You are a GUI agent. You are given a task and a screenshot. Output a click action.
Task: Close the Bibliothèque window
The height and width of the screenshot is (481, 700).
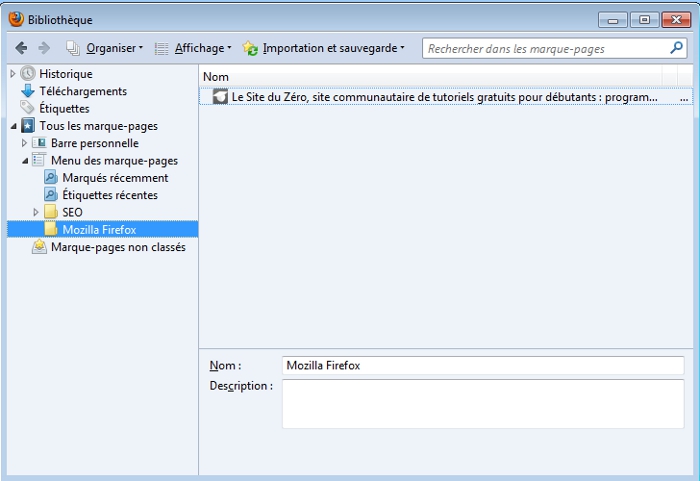676,20
